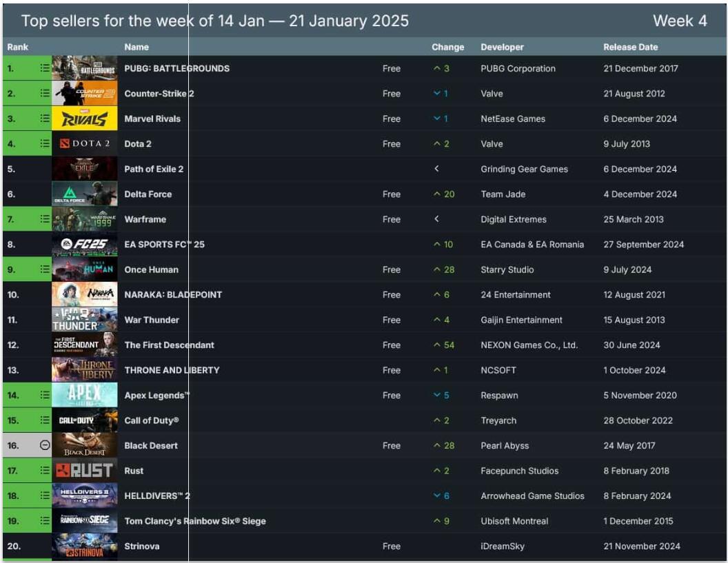Click developer PUBG Corporation
Screen dimensions: 728x563
[518, 68]
